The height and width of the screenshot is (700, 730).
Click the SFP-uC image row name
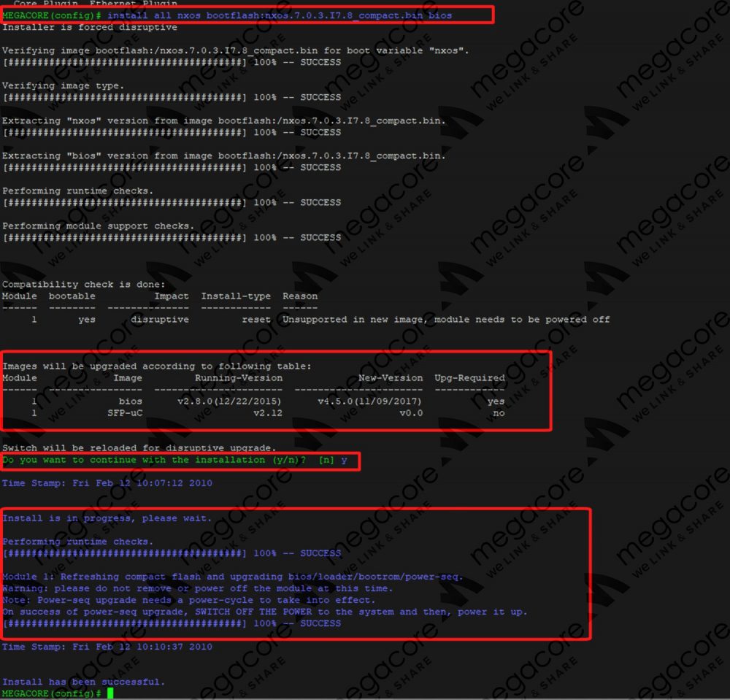124,413
